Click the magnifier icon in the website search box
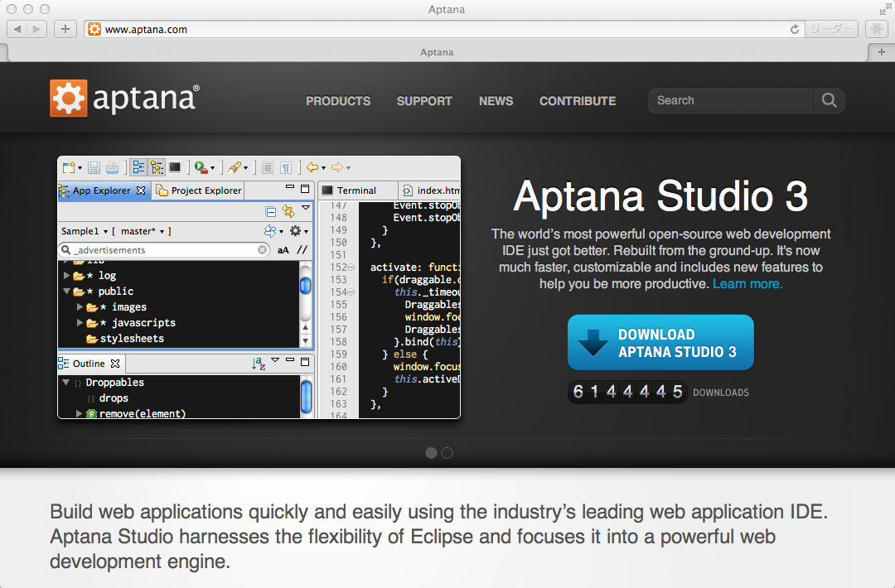Viewport: 895px width, 588px height. pos(830,100)
